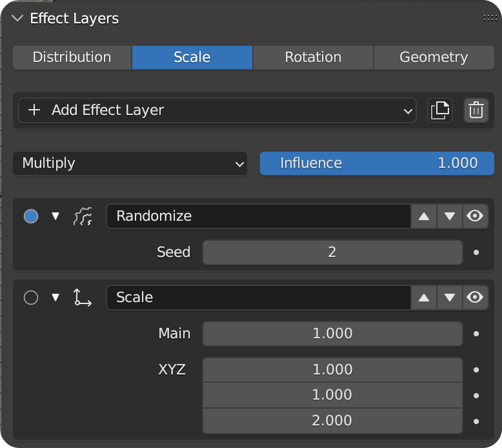
Task: Click the Scale layer name field
Action: point(259,298)
